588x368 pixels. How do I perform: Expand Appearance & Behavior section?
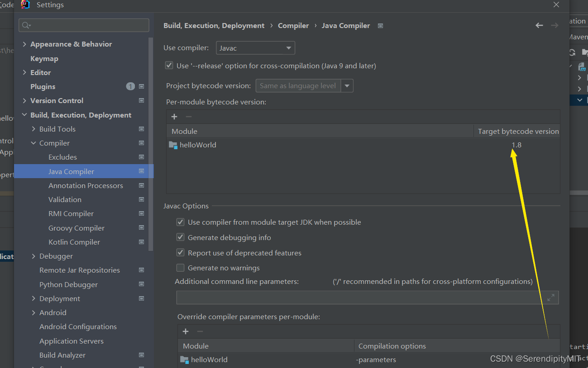24,44
